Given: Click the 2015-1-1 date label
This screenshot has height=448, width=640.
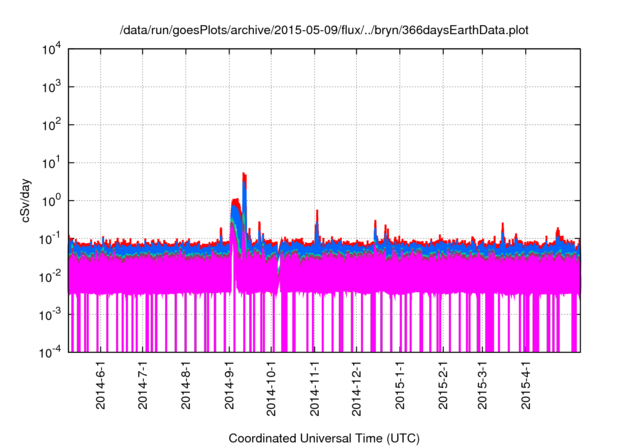Looking at the screenshot, I should 400,385.
